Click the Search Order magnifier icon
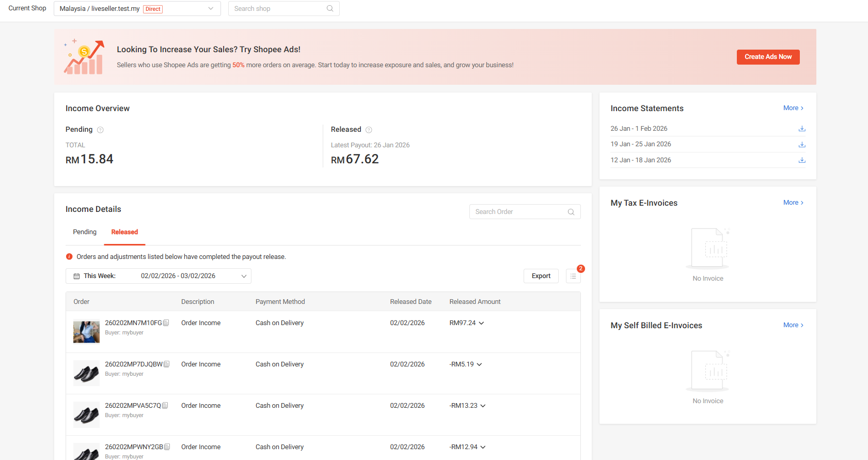The height and width of the screenshot is (460, 868). click(x=571, y=212)
